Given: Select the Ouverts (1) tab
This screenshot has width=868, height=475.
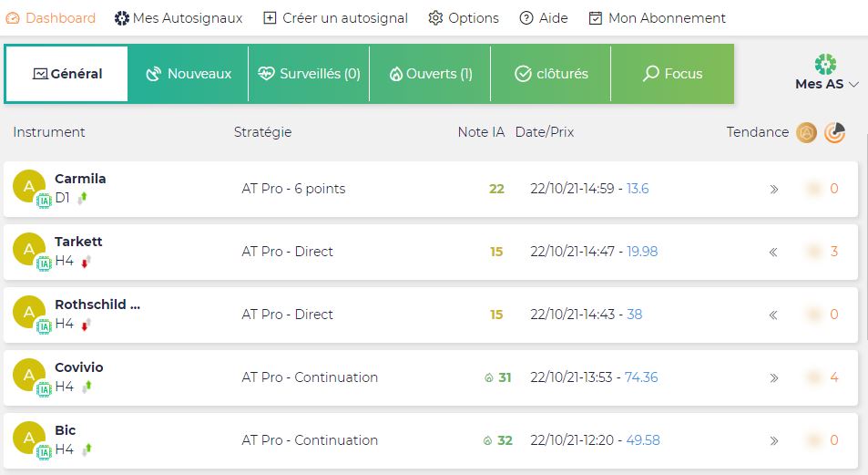Looking at the screenshot, I should coord(430,74).
